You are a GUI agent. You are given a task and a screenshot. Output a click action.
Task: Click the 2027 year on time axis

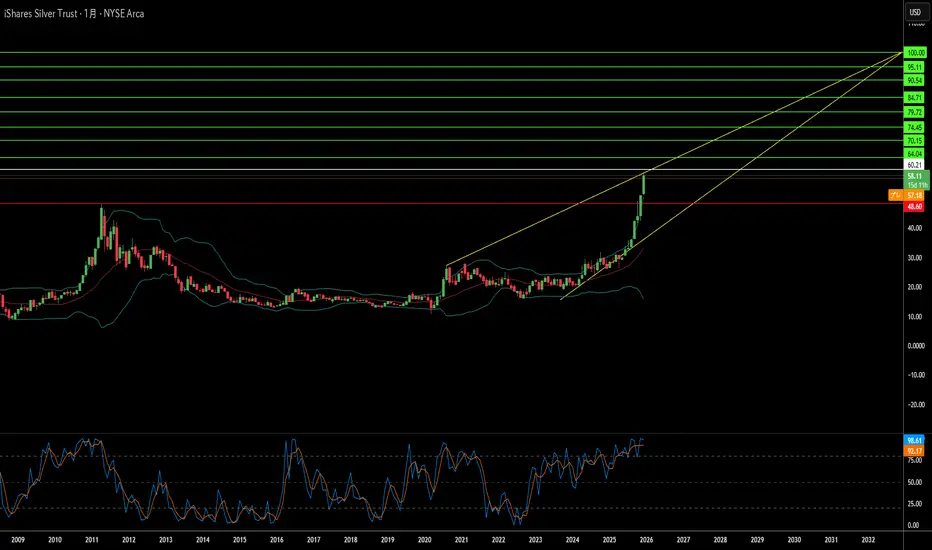(x=684, y=540)
